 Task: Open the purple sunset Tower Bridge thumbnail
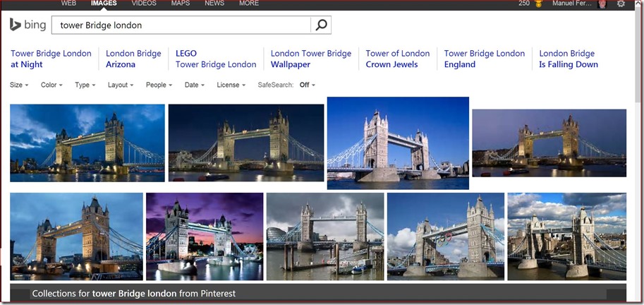click(x=204, y=237)
